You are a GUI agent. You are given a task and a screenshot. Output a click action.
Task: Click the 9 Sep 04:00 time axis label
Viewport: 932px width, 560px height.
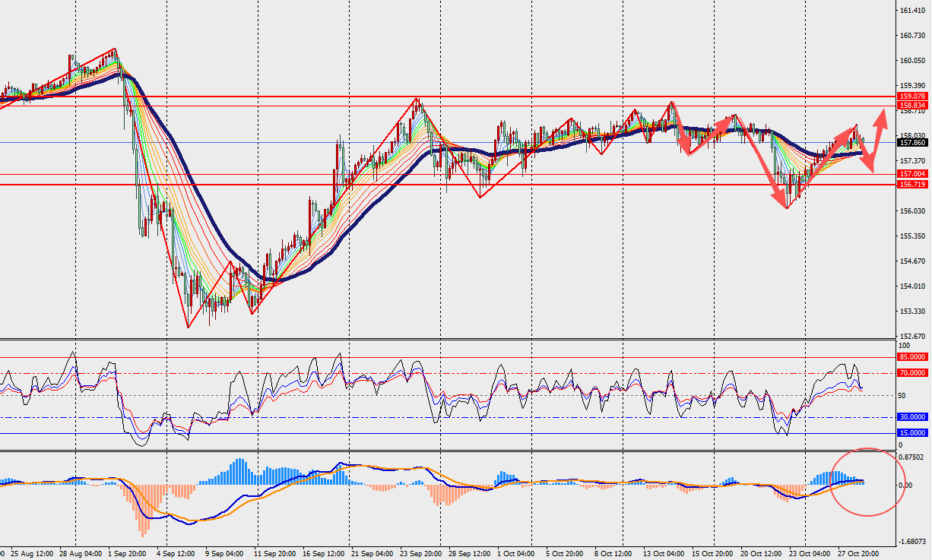(x=223, y=553)
